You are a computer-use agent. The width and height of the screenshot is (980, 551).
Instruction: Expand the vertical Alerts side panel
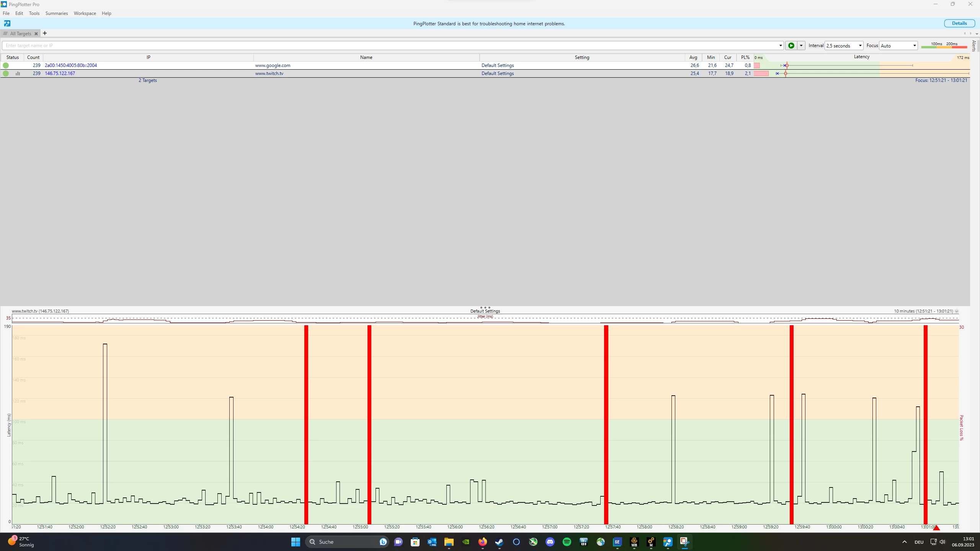pos(973,46)
